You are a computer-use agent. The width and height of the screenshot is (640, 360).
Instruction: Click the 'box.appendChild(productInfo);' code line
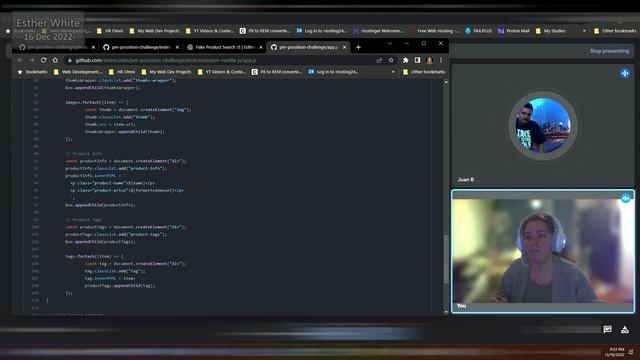coord(100,205)
